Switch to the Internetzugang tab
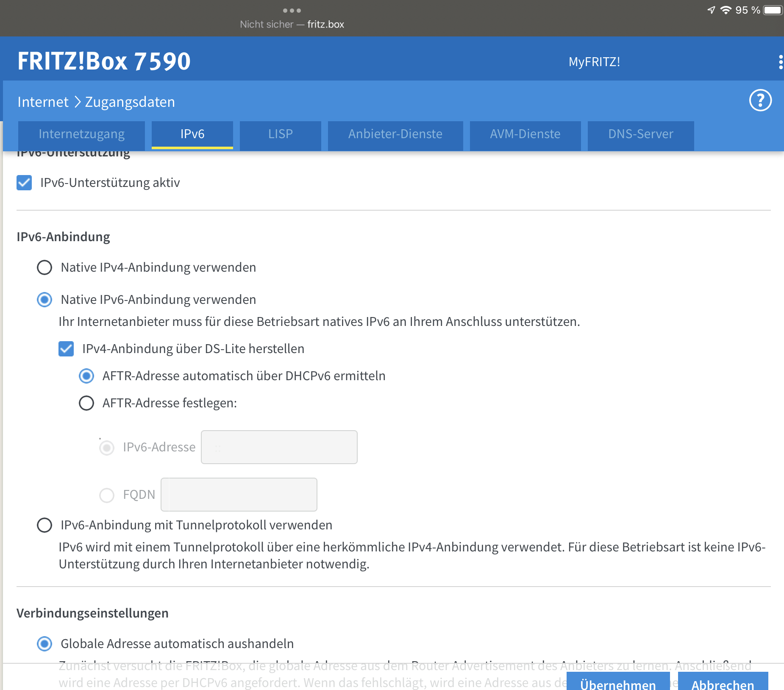Viewport: 784px width, 690px height. click(81, 135)
